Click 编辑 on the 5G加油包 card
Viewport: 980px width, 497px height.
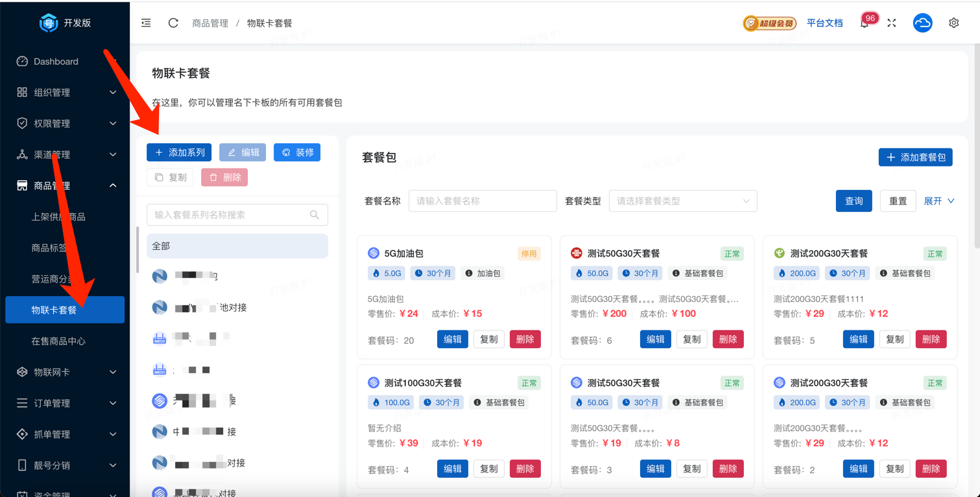(452, 339)
